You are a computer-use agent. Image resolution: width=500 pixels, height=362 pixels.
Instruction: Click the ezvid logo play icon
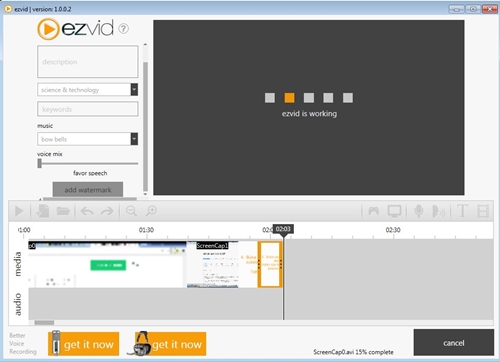[48, 29]
